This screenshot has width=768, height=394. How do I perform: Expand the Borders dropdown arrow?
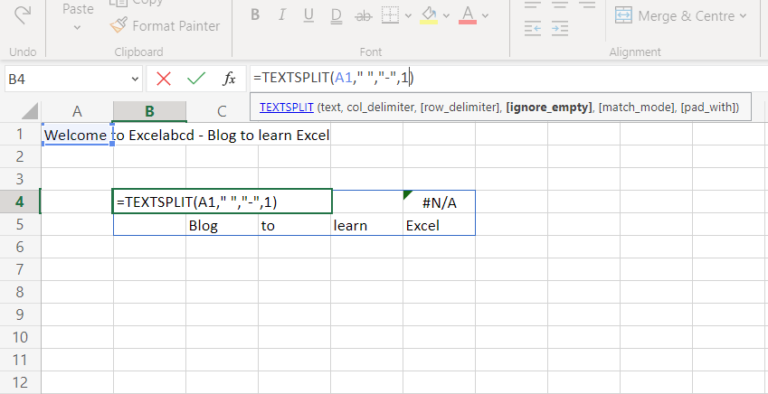point(408,16)
